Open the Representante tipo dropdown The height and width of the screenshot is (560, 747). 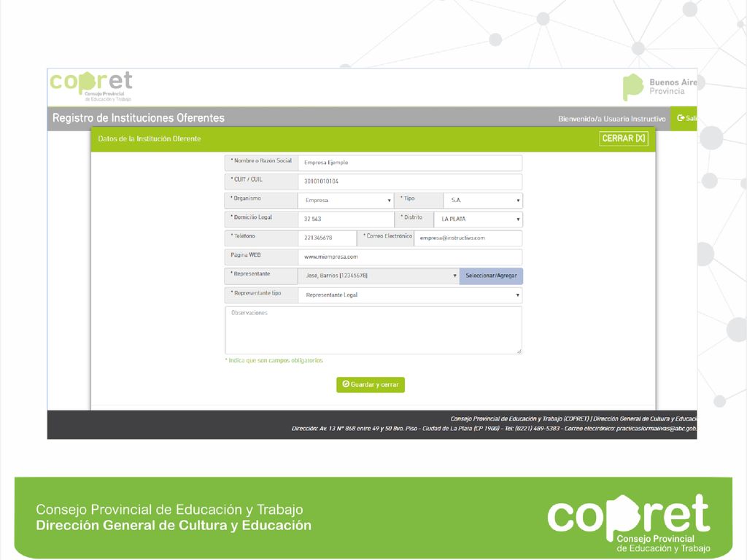coord(410,295)
